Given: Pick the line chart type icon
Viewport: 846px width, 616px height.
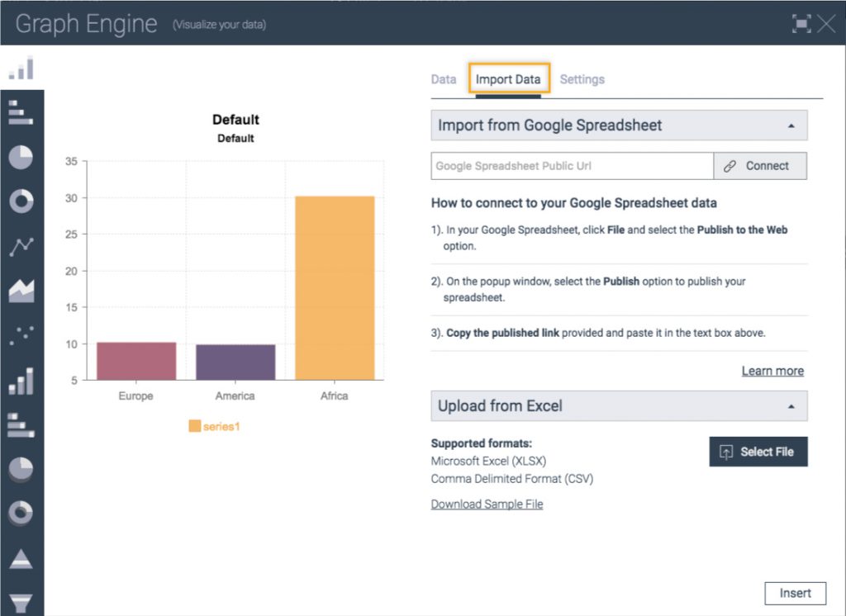Looking at the screenshot, I should coord(21,245).
